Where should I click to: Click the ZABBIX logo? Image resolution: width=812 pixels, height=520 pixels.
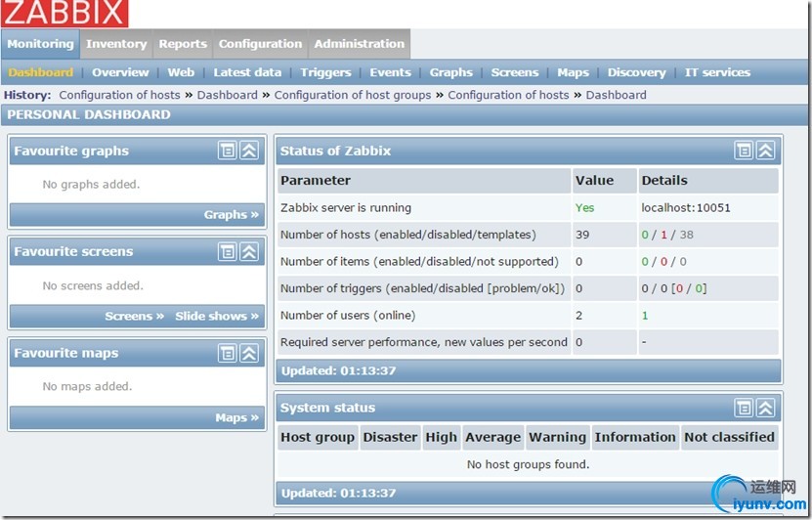[x=64, y=13]
